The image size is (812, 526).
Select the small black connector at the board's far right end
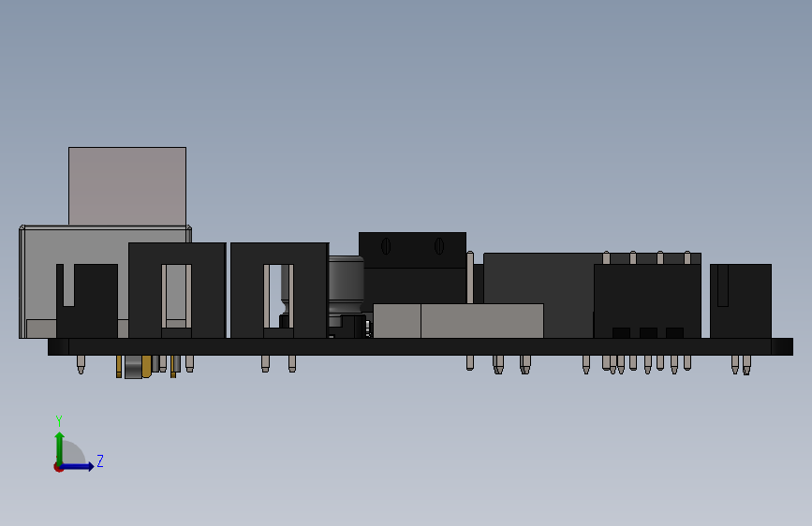pyautogui.click(x=741, y=300)
